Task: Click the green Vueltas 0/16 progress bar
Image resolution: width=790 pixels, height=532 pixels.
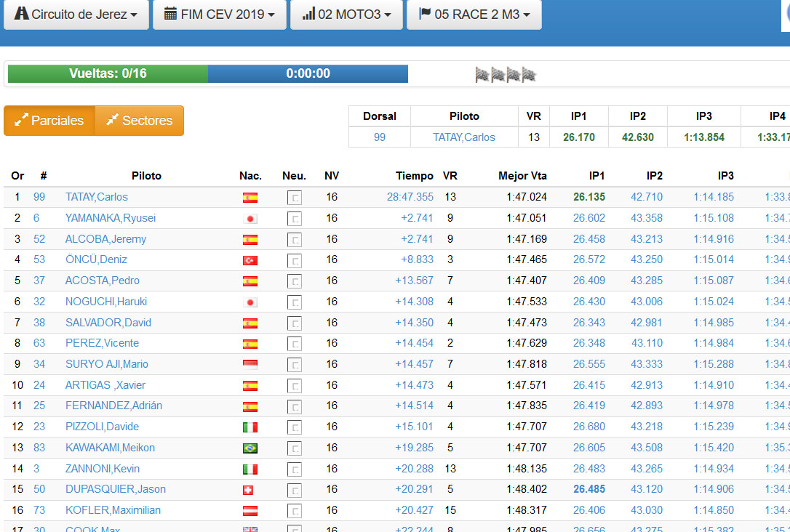Action: (x=108, y=73)
